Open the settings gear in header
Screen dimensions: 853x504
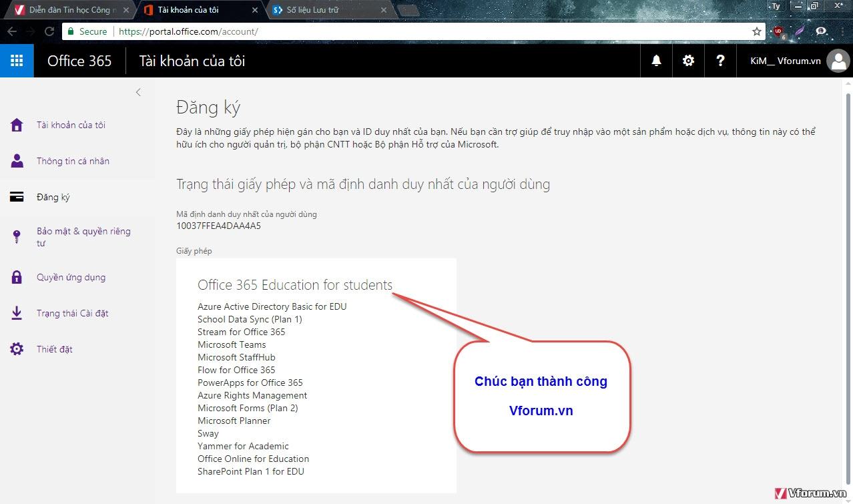pos(688,61)
